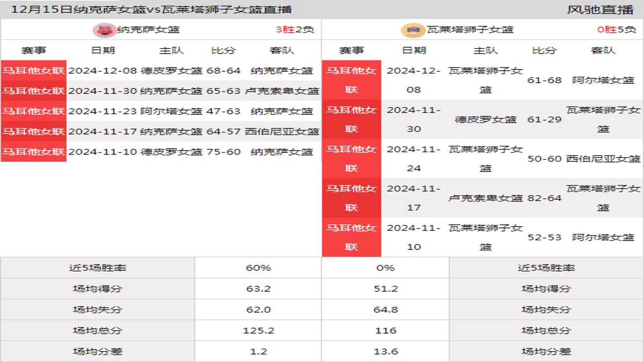Click the 瓦莱塔狮子女篮 team logo icon
This screenshot has height=362, width=644.
(413, 30)
